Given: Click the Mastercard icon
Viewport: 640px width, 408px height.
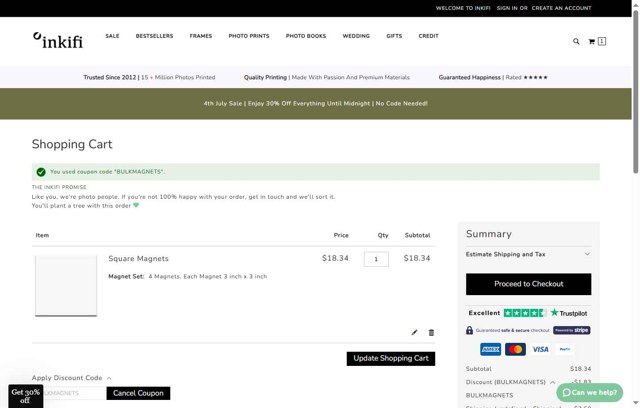Looking at the screenshot, I should [x=515, y=349].
